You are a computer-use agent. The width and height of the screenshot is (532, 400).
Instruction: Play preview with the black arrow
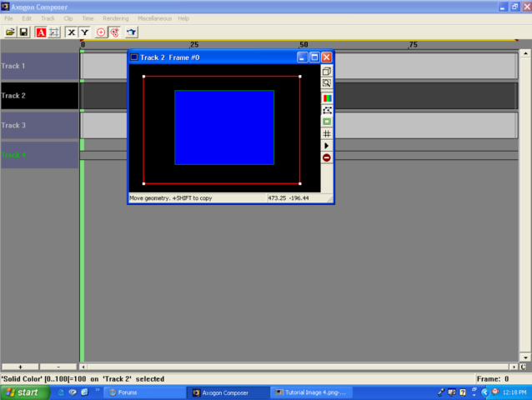pyautogui.click(x=327, y=146)
